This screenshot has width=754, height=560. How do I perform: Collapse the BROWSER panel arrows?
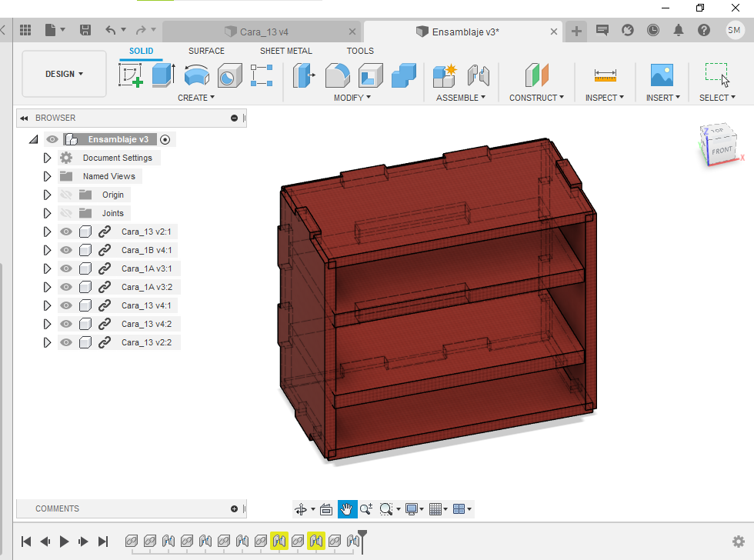24,118
